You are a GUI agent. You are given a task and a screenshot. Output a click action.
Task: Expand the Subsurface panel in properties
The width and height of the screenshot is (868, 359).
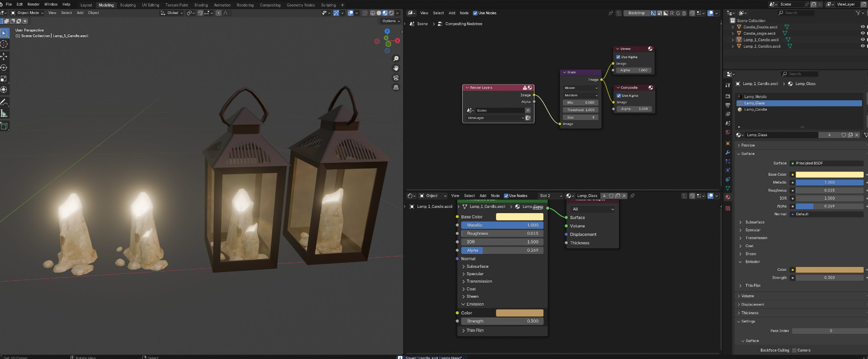pyautogui.click(x=755, y=222)
